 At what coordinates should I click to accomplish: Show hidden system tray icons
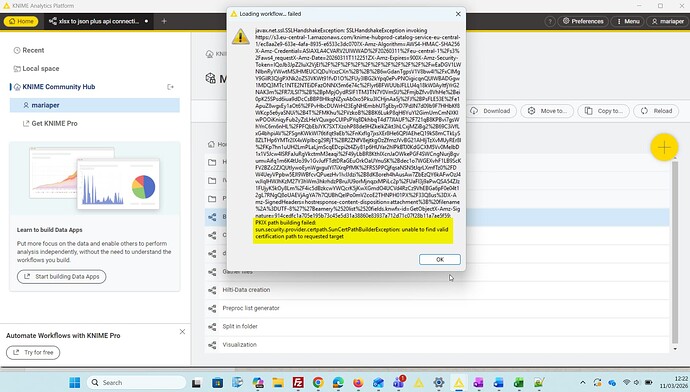pos(583,383)
